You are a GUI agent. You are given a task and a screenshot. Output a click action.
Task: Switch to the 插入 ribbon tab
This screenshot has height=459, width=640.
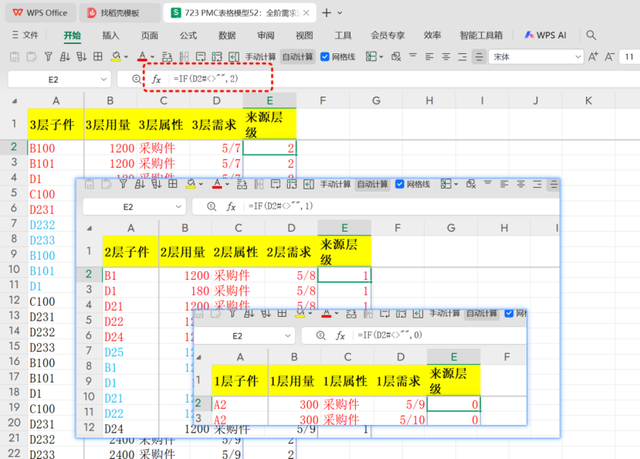(111, 35)
